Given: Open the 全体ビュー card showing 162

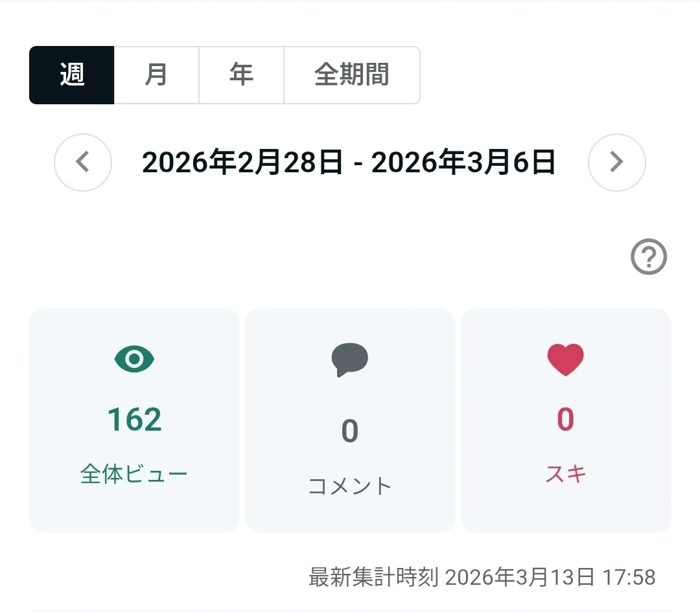Looking at the screenshot, I should point(134,420).
